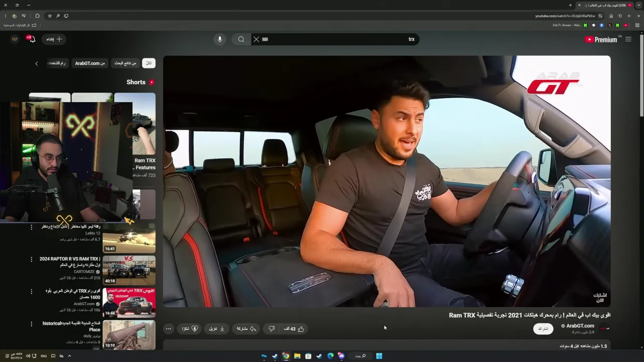Open the Chrome profile avatar
644x362 pixels.
click(x=14, y=16)
